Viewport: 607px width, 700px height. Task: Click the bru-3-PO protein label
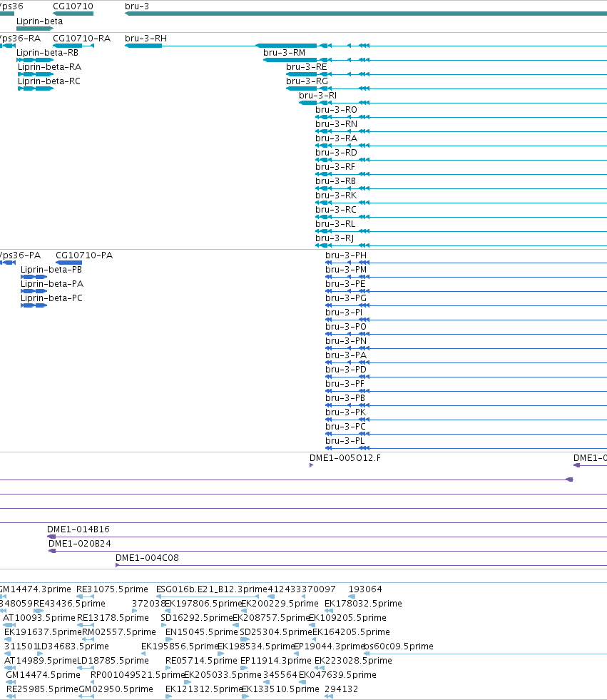(x=346, y=327)
